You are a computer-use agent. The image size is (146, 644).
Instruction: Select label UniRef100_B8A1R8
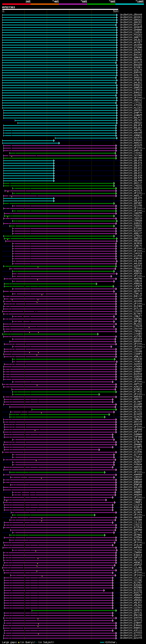(131, 65)
